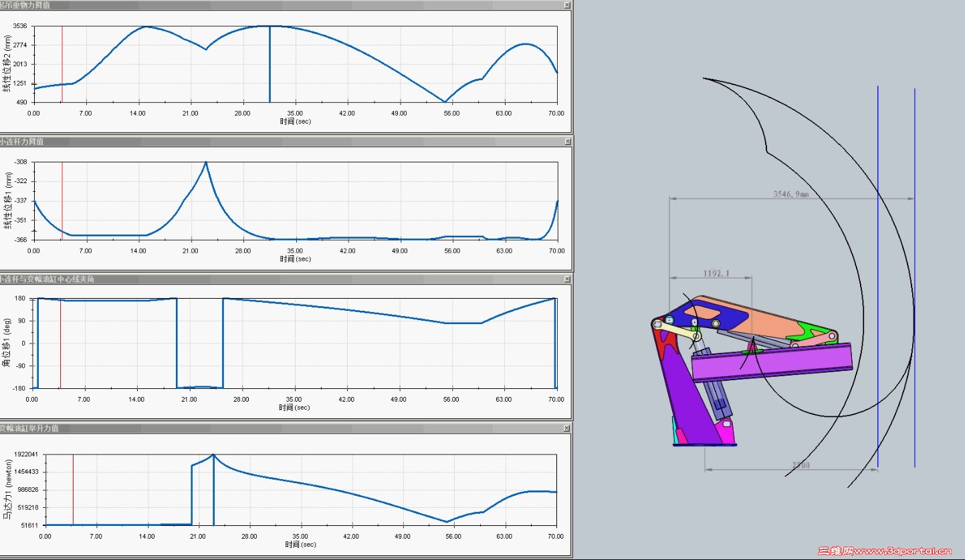Image resolution: width=965 pixels, height=560 pixels.
Task: Close the 起吊重物力臂值 plot window
Action: [568, 5]
